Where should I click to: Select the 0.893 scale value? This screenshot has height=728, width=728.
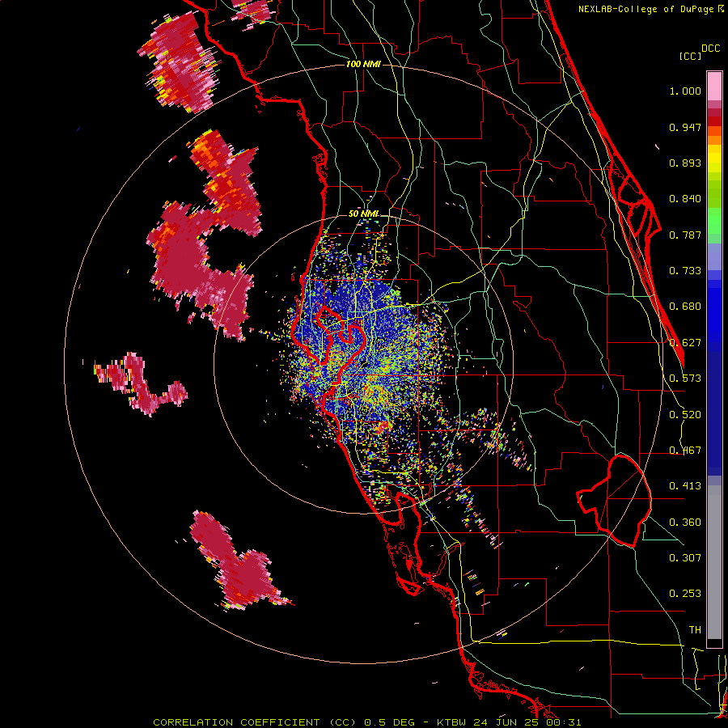[685, 163]
